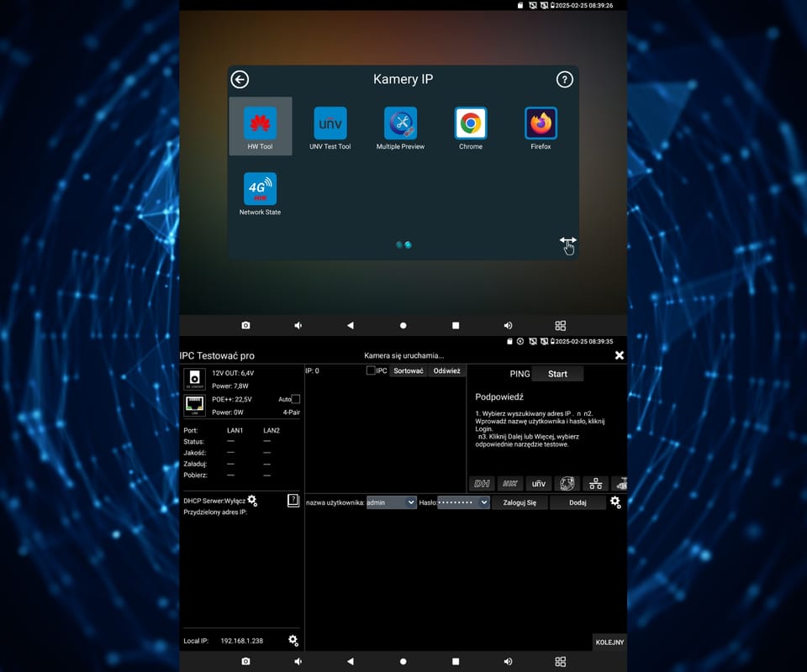Open the HW Tool app
This screenshot has width=807, height=672.
(x=260, y=125)
